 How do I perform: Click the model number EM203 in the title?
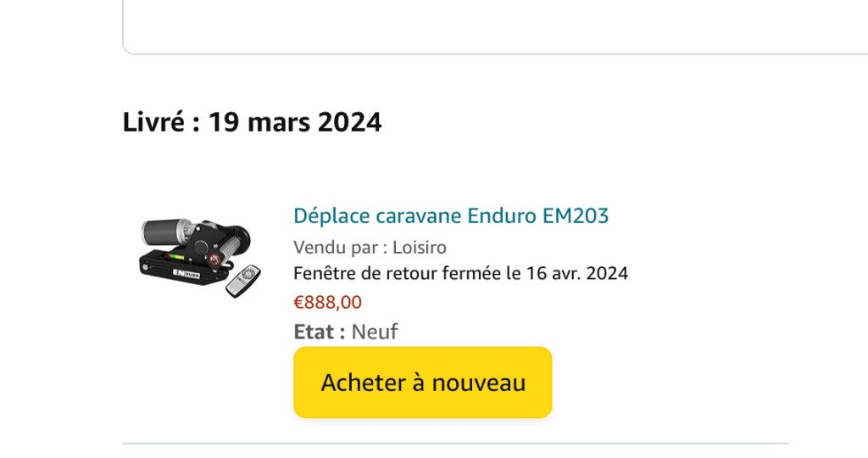(x=576, y=215)
